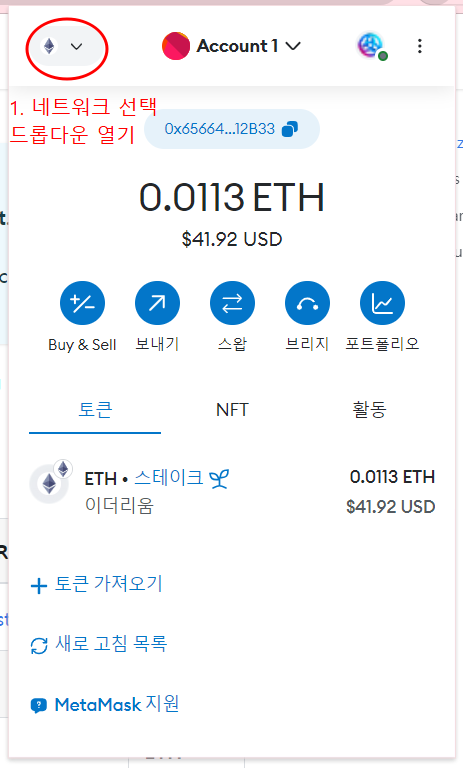Open the ETH 이더리움 token row
The image size is (463, 768).
tap(232, 491)
